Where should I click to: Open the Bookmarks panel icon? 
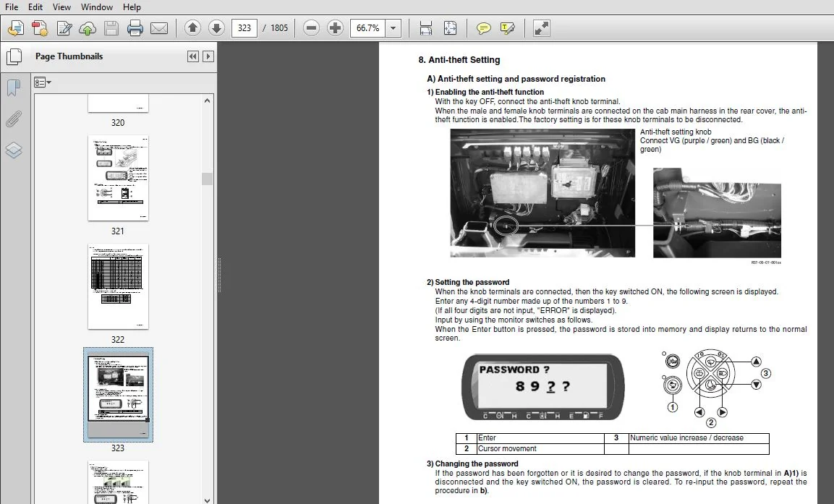13,87
